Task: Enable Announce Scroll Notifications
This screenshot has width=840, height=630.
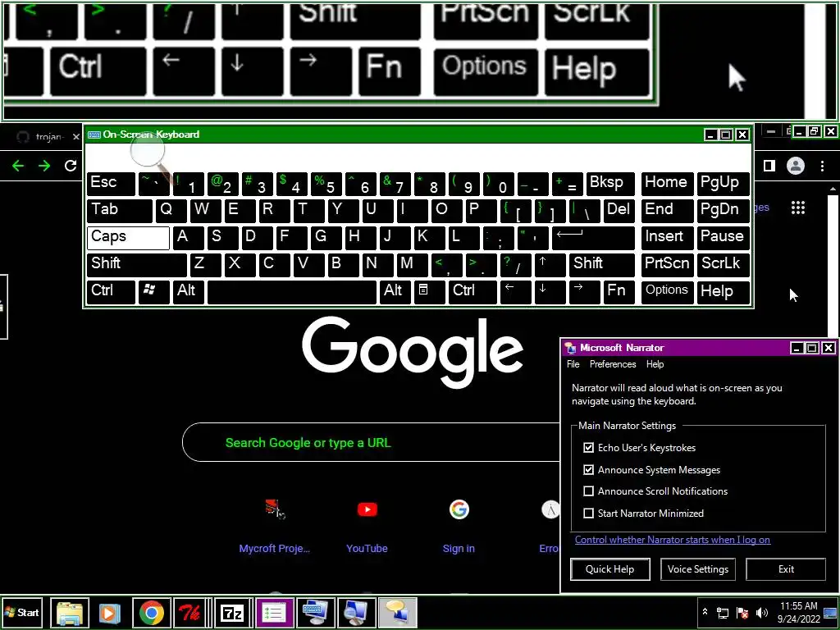Action: click(589, 491)
